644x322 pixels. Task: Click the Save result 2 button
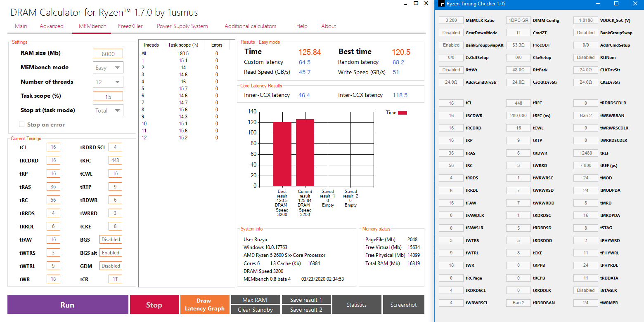click(306, 310)
